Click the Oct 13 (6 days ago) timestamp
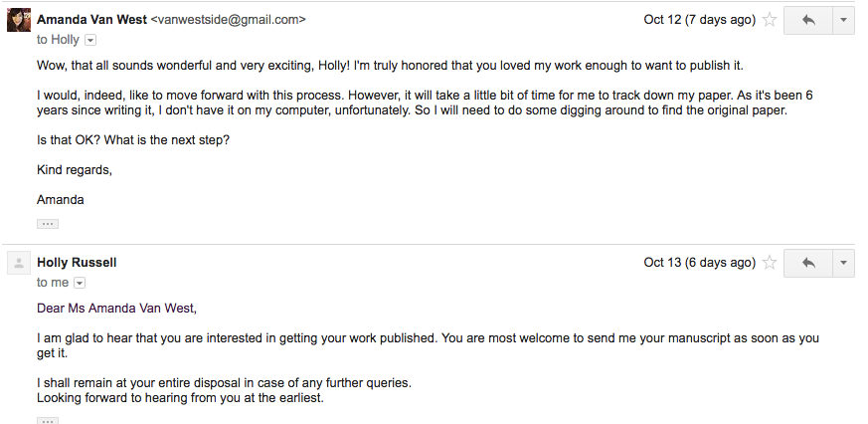The height and width of the screenshot is (424, 868). pyautogui.click(x=699, y=263)
